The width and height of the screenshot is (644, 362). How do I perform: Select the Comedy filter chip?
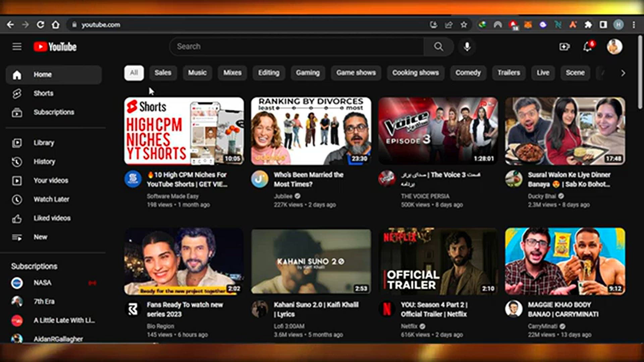tap(468, 73)
